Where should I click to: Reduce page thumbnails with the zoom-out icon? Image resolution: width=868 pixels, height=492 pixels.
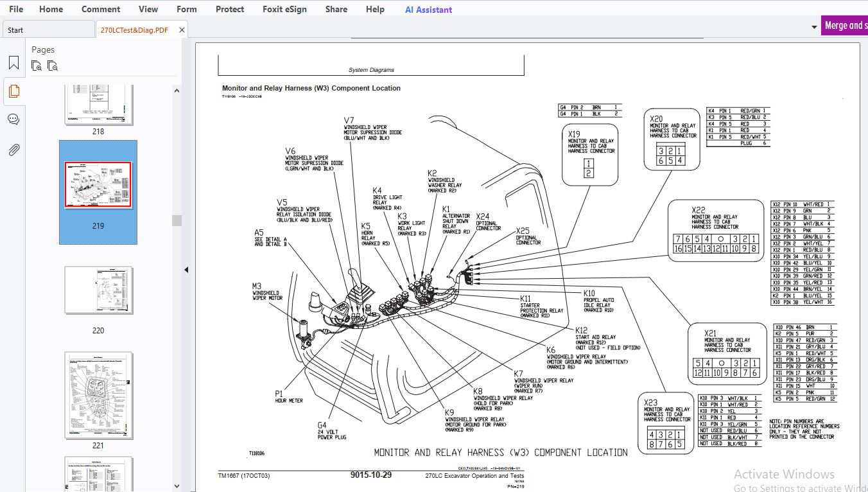pyautogui.click(x=53, y=66)
